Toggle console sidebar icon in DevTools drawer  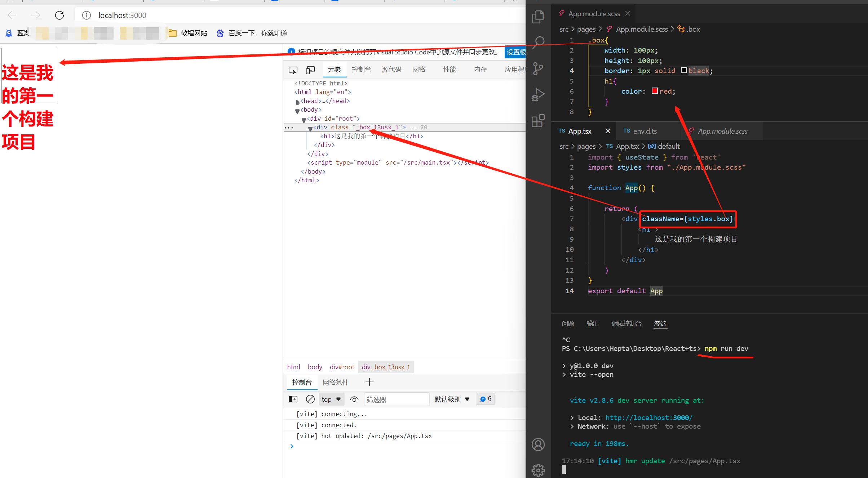click(293, 399)
